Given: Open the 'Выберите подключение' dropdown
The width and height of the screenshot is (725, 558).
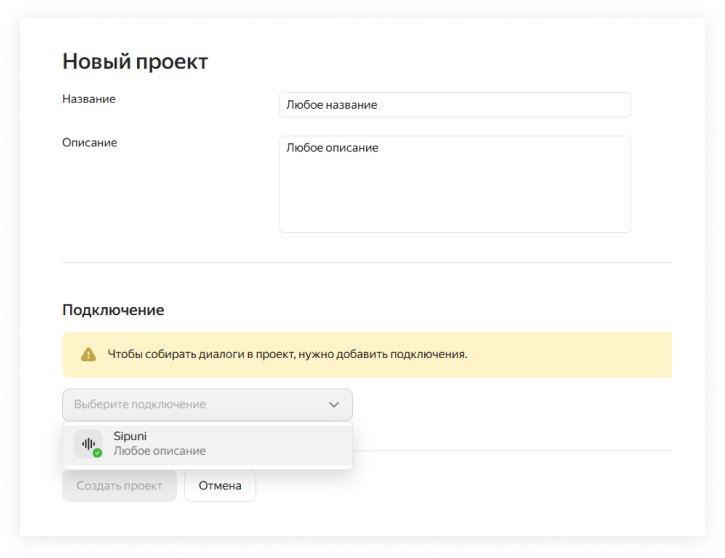Looking at the screenshot, I should pyautogui.click(x=208, y=405).
